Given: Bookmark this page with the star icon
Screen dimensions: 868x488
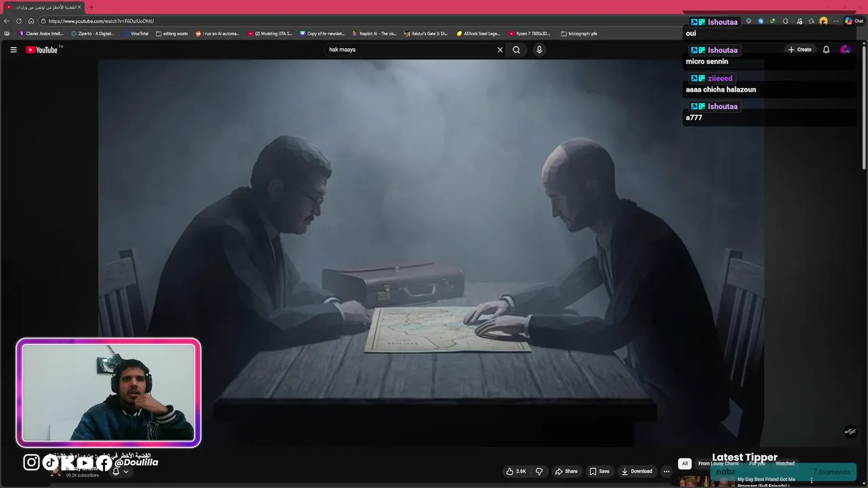Looking at the screenshot, I should pyautogui.click(x=811, y=21).
